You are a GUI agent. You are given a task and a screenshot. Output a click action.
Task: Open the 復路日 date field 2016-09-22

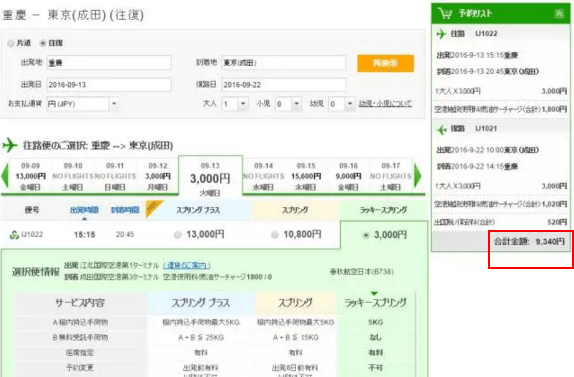tap(283, 85)
